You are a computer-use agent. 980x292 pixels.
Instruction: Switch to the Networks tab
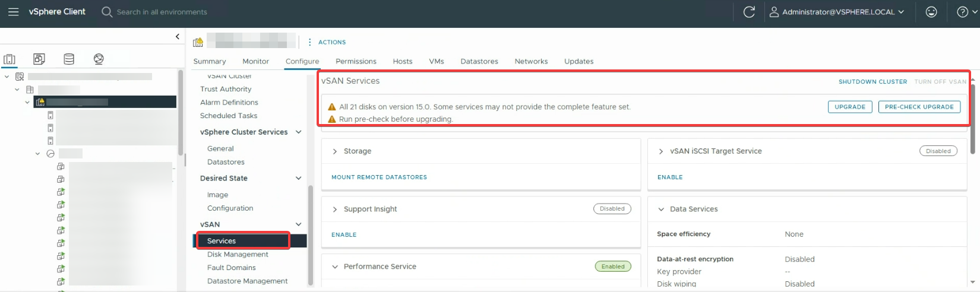pos(531,61)
